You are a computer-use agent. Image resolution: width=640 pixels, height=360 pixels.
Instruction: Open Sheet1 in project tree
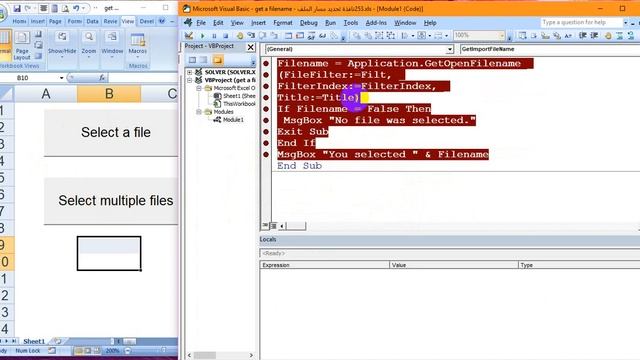(x=235, y=96)
